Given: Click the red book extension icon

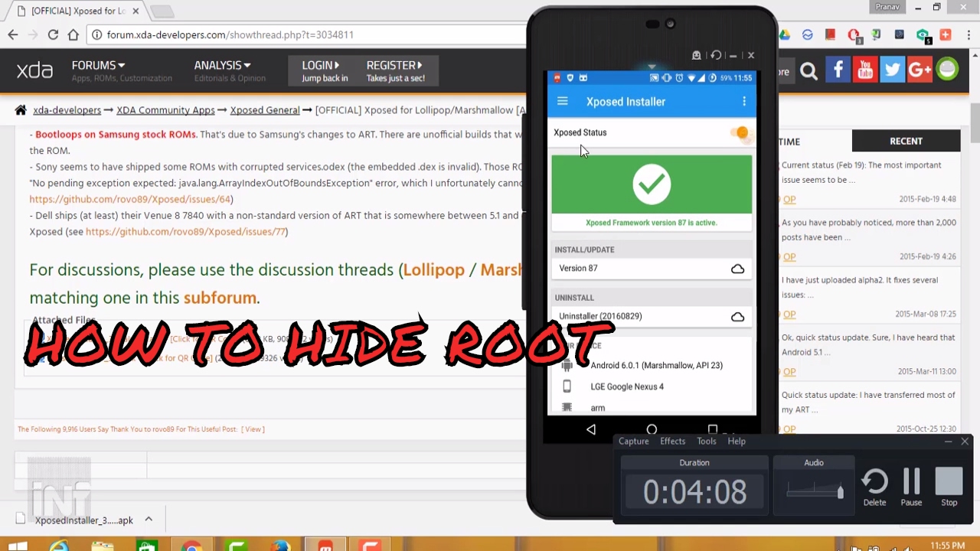Looking at the screenshot, I should pyautogui.click(x=830, y=34).
